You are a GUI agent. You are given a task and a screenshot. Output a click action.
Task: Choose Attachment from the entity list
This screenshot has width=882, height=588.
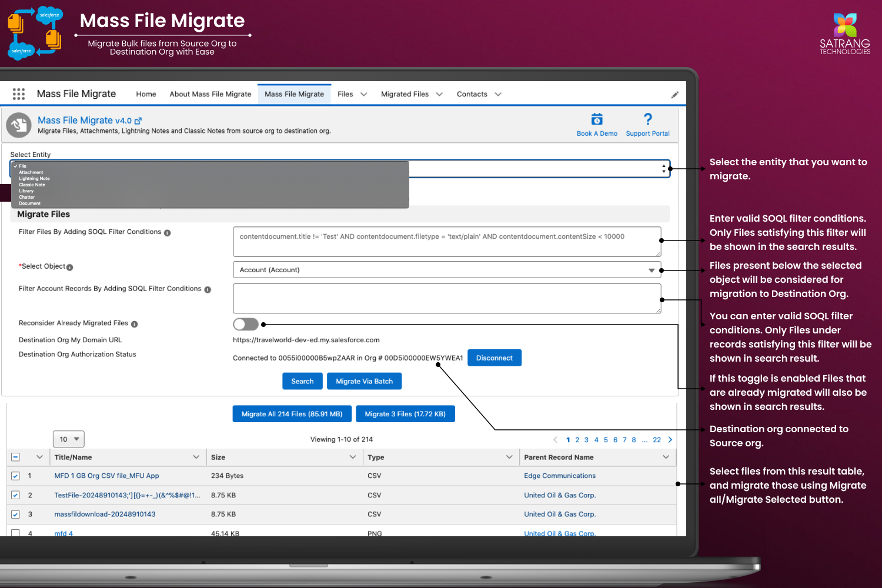[31, 172]
